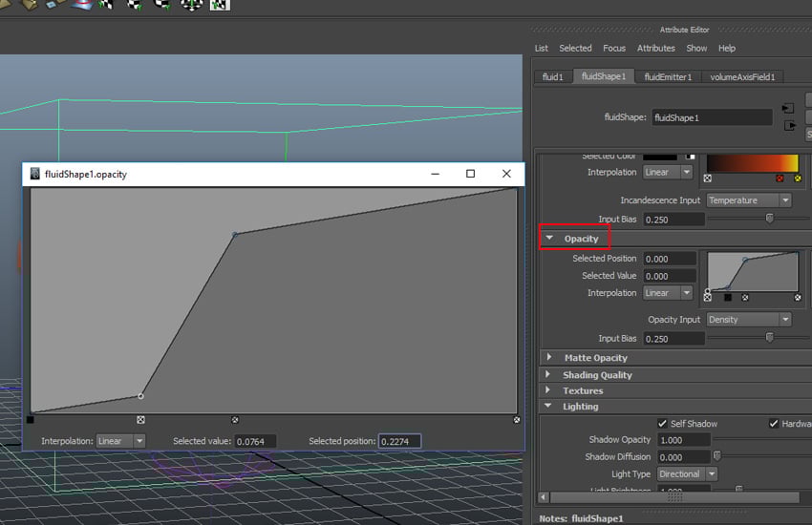The image size is (812, 525).
Task: Click the Selected position field in popup
Action: [399, 441]
